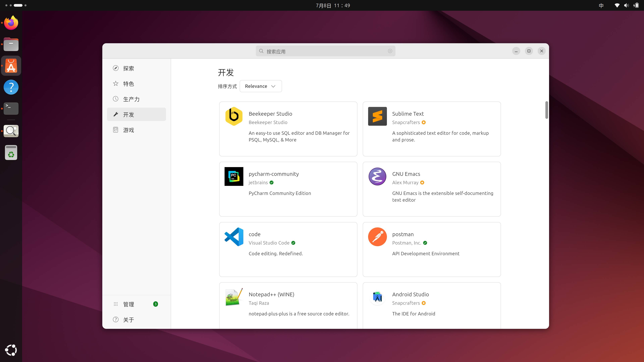
Task: Click the 搜索应用 search field
Action: click(325, 51)
